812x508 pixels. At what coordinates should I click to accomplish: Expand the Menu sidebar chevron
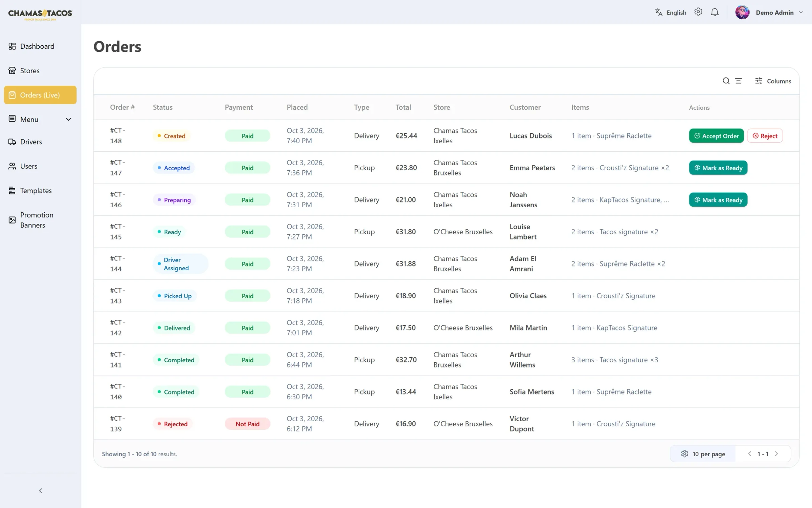pyautogui.click(x=68, y=119)
